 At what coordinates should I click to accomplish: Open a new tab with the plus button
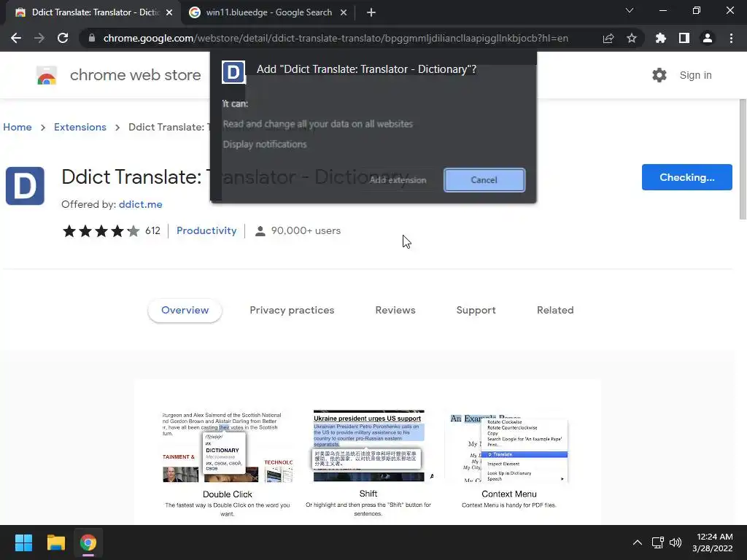tap(371, 12)
